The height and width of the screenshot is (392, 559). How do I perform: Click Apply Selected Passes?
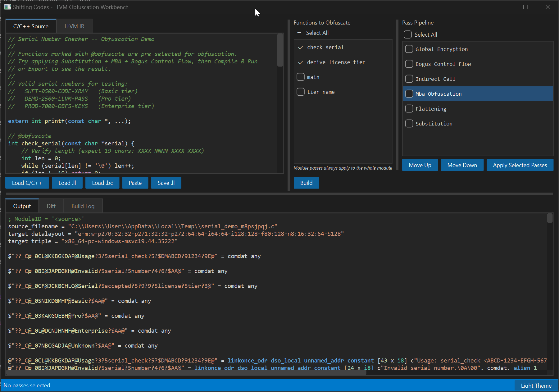coord(520,165)
